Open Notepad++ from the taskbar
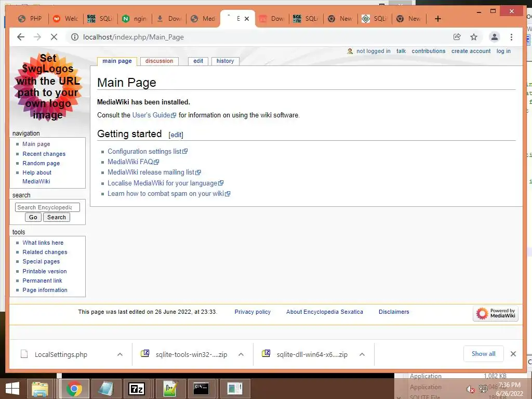Viewport: 532px width, 399px height. (170, 389)
